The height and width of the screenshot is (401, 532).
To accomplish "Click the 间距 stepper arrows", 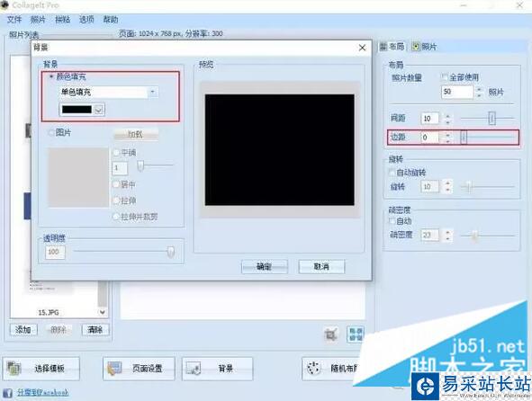I will (448, 119).
